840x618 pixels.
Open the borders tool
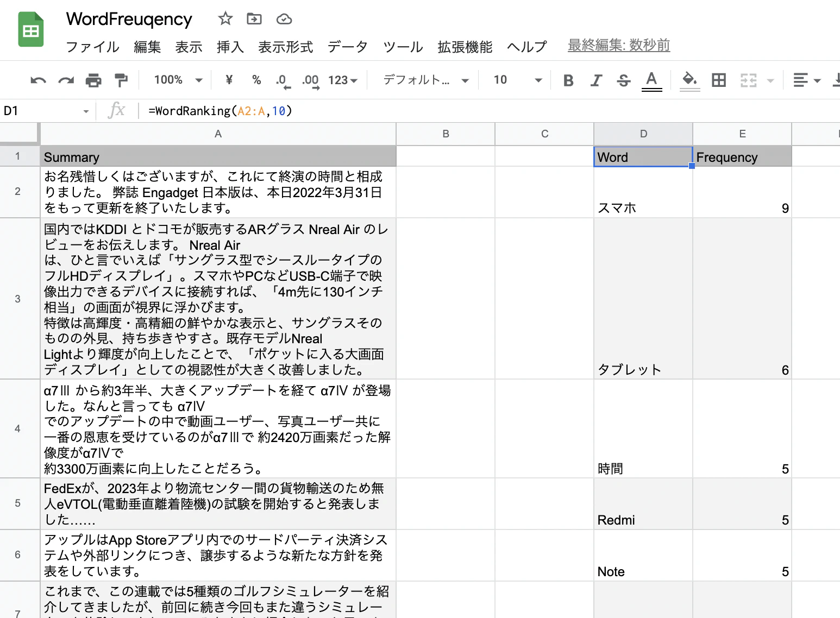(719, 80)
